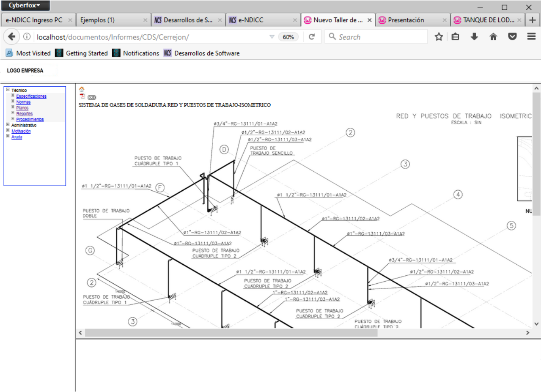
Task: Collapse the Técnico tree node
Action: coord(8,90)
